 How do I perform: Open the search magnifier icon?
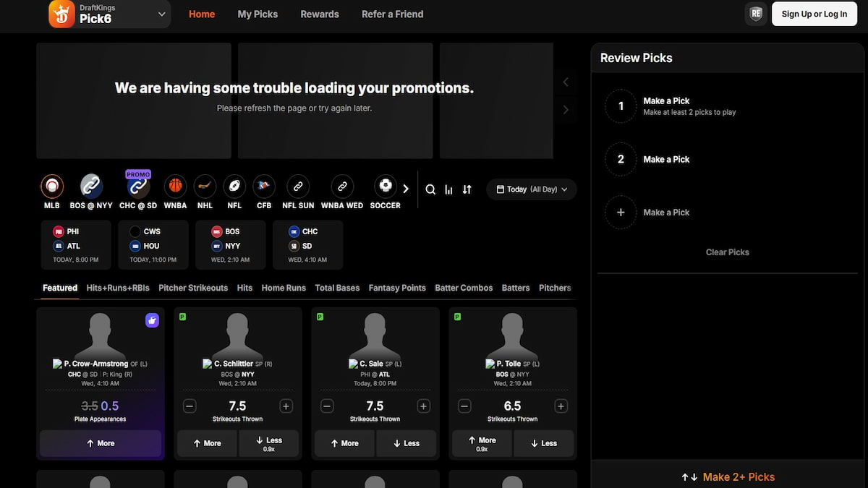[x=430, y=189]
